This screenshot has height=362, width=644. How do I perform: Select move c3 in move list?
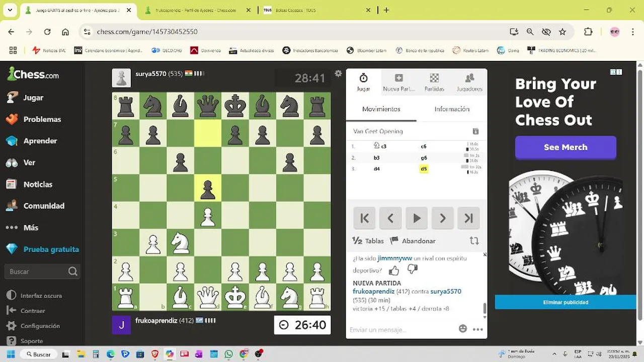pyautogui.click(x=381, y=146)
